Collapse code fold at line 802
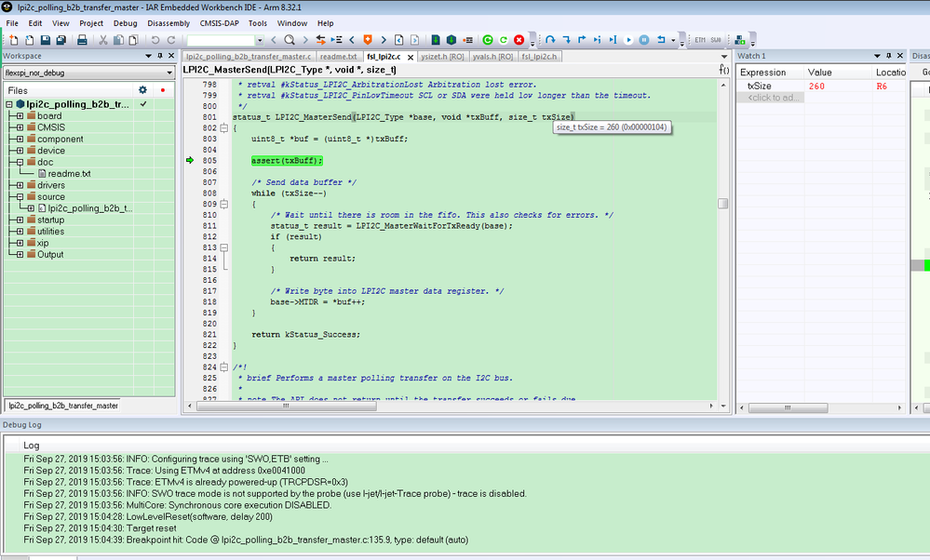Image resolution: width=930 pixels, height=560 pixels. click(224, 128)
